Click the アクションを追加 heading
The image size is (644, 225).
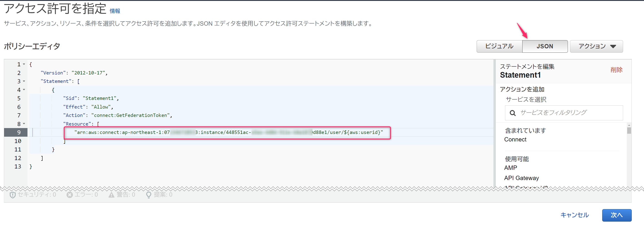pos(522,89)
